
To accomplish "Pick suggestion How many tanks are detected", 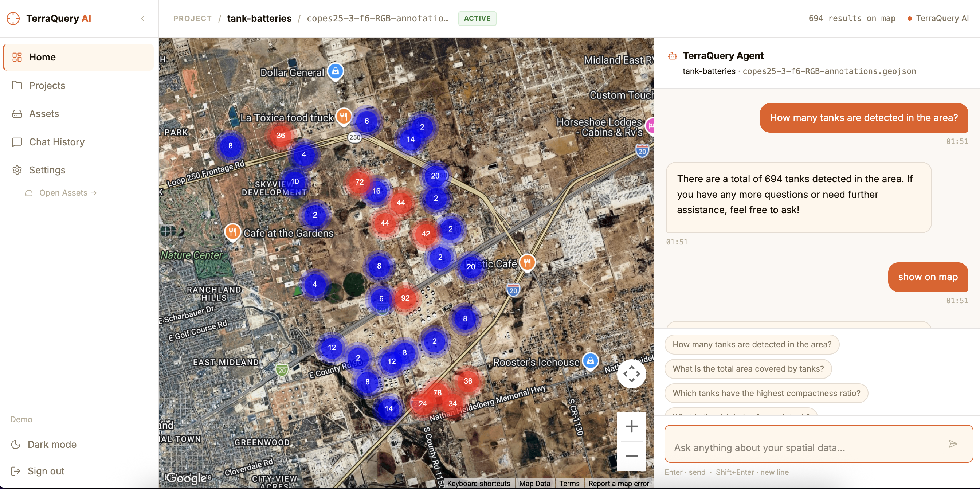I will (752, 344).
